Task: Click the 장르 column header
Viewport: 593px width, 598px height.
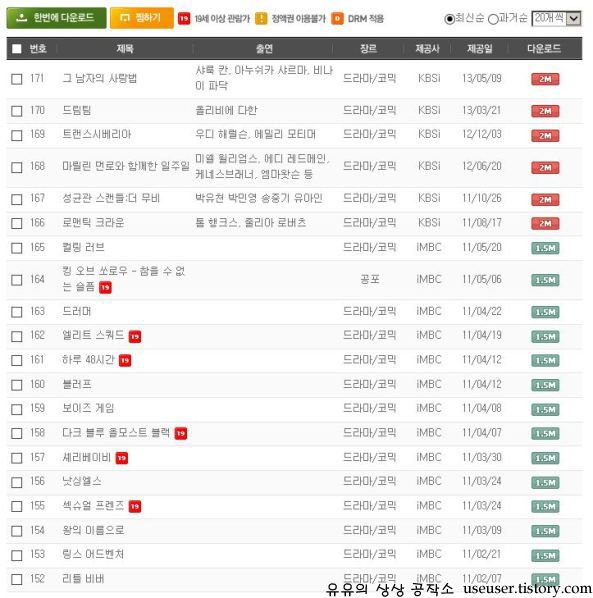Action: pos(368,48)
